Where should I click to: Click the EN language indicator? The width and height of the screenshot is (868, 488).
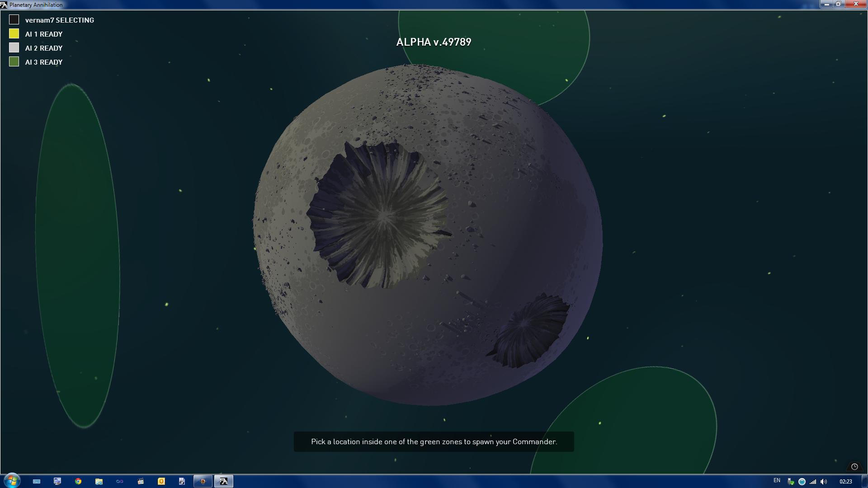(x=777, y=480)
